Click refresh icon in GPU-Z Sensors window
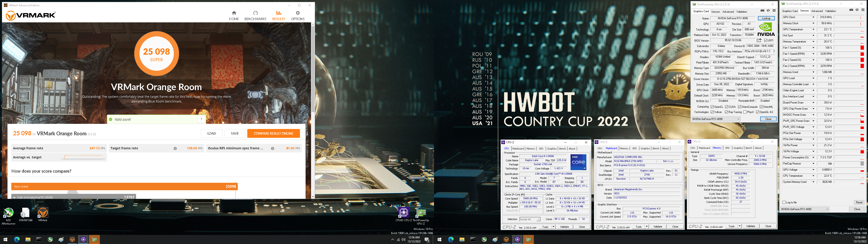 (857, 10)
